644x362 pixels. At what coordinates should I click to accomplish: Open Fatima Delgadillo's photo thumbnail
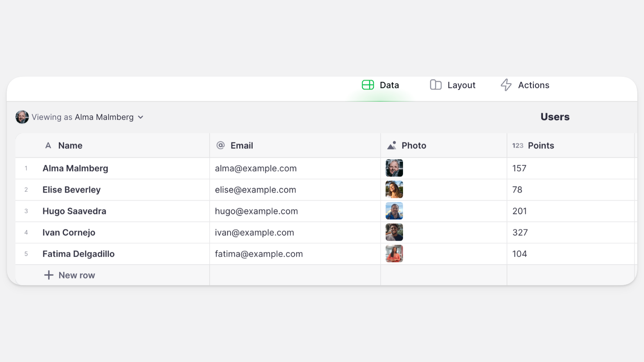point(394,254)
